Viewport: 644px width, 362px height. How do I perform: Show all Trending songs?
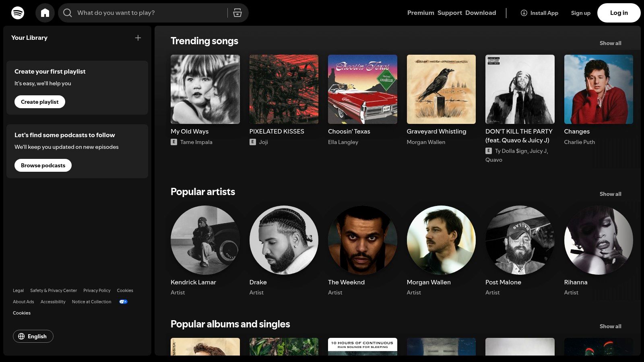pyautogui.click(x=610, y=43)
